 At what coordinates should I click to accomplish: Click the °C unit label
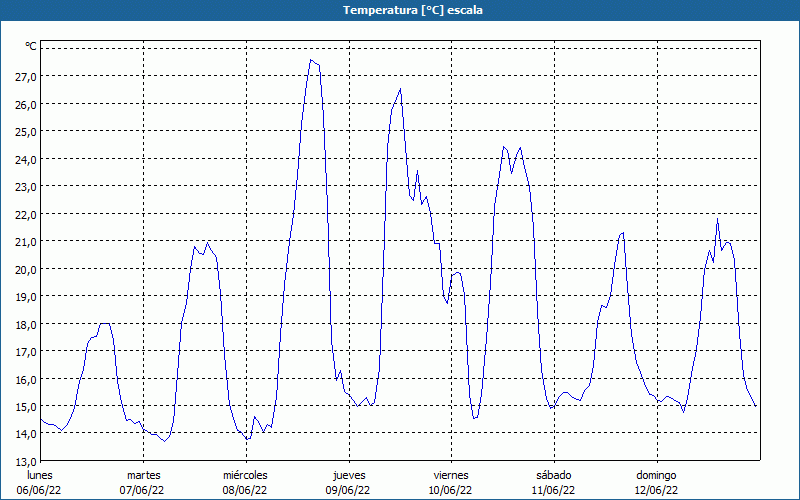pyautogui.click(x=31, y=46)
